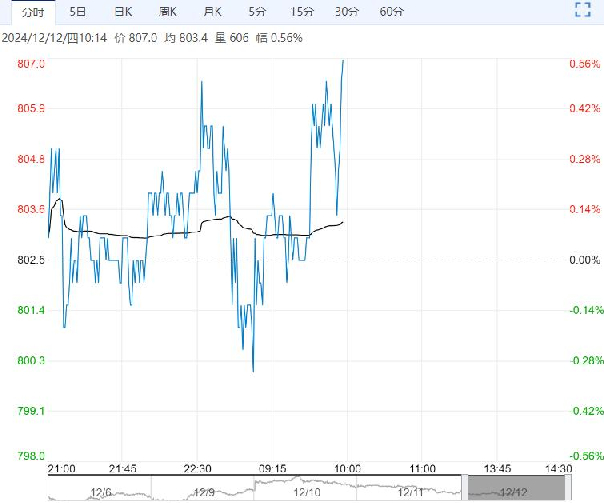This screenshot has height=503, width=604.
Task: Show the 月K monthly candlestick chart
Action: [x=212, y=12]
